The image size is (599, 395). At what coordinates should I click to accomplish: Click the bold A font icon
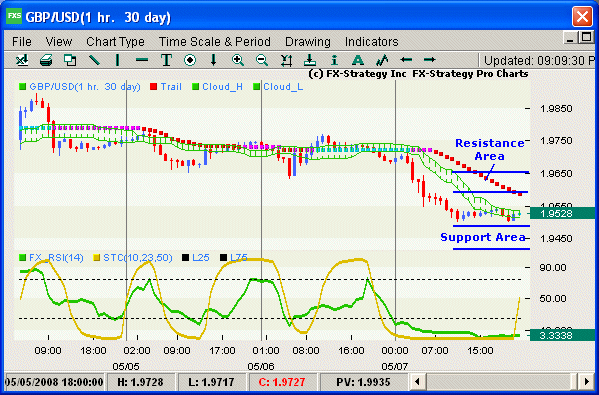click(358, 60)
